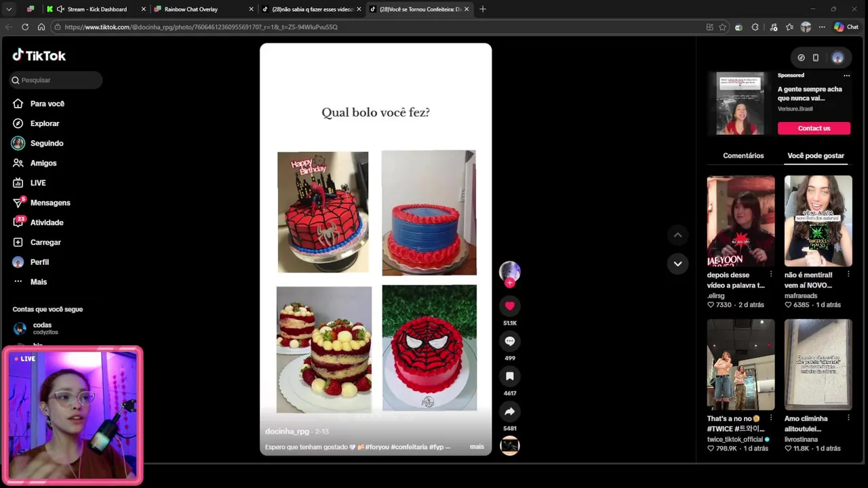
Task: Open options for 'That's a no no' recommendation
Action: coord(771,418)
